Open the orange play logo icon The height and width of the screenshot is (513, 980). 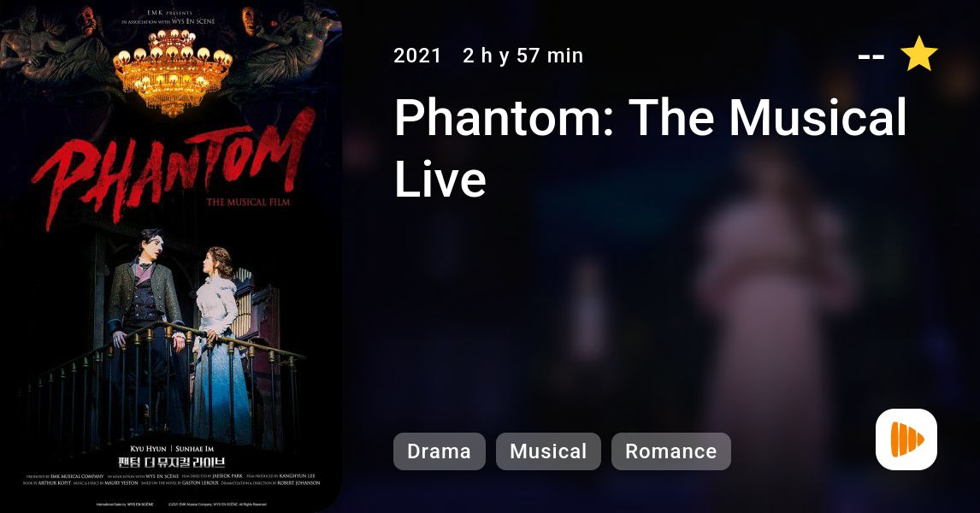click(906, 439)
